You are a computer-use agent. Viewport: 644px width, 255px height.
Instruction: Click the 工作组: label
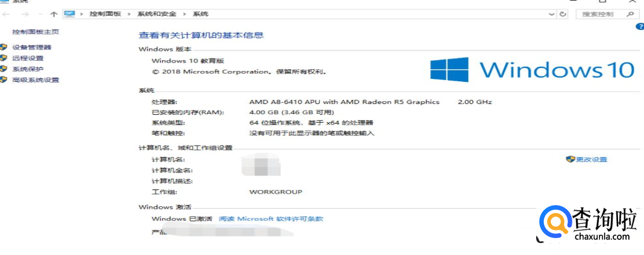point(164,192)
